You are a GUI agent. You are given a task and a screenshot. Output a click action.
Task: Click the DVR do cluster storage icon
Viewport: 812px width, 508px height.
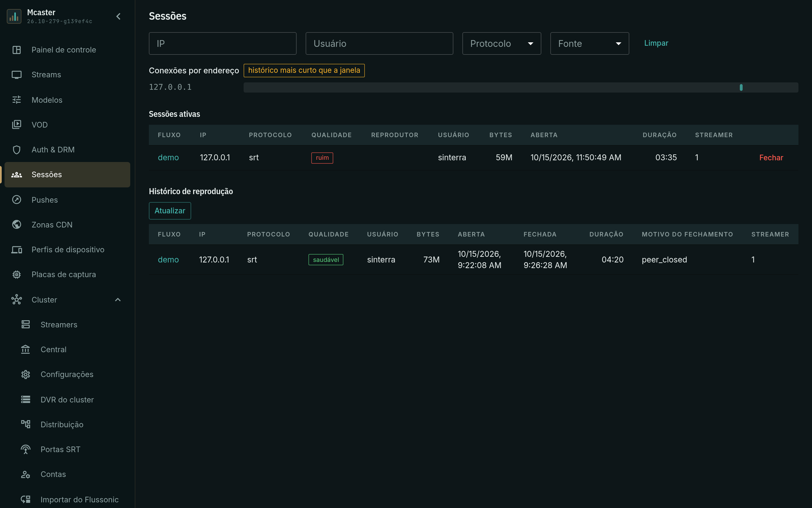(25, 399)
